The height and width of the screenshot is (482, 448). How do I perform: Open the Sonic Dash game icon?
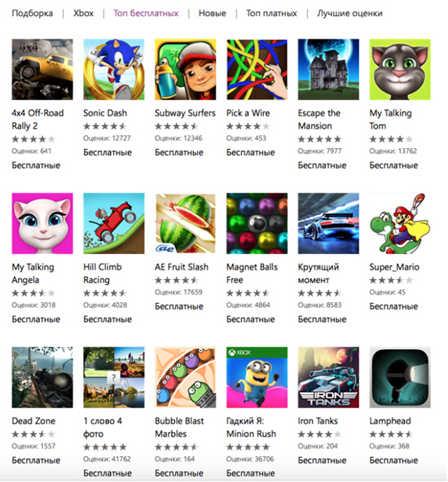(114, 69)
